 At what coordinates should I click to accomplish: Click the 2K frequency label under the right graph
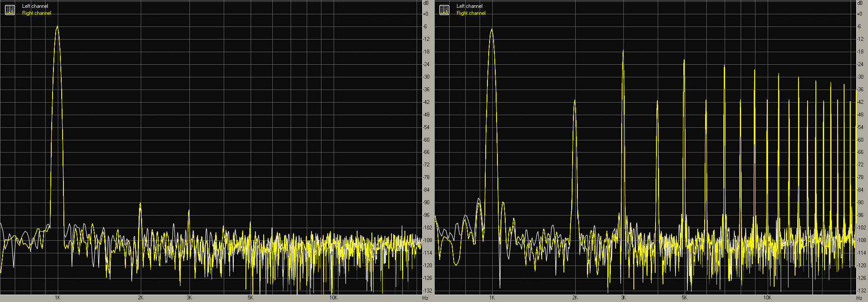tap(575, 298)
